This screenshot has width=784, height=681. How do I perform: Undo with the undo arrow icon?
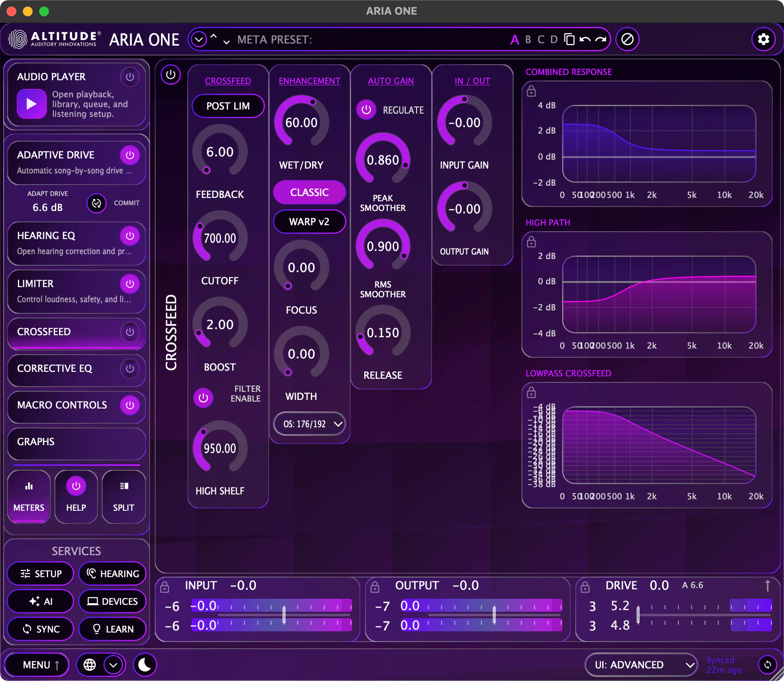click(x=585, y=40)
